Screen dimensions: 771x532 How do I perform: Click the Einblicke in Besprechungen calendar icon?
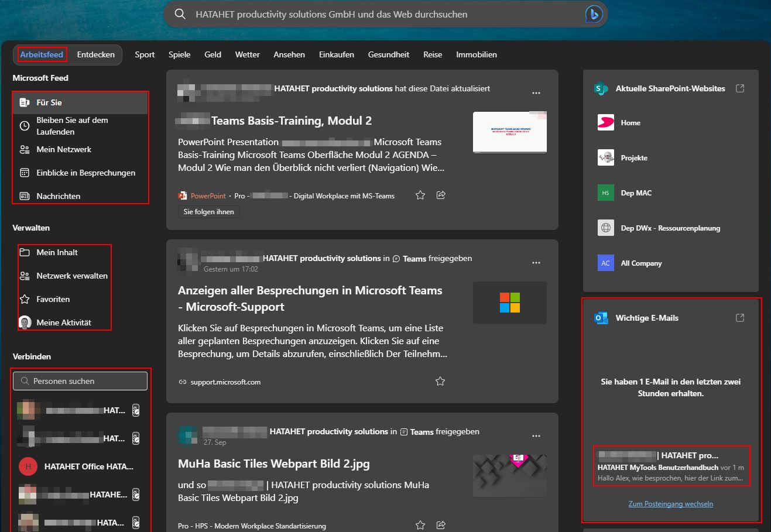pos(25,173)
